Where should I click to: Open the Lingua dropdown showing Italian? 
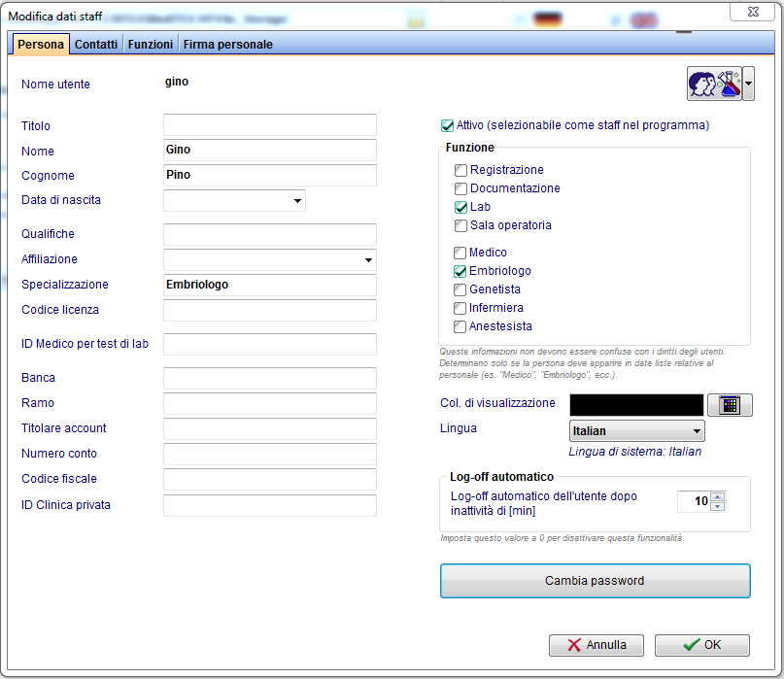click(637, 431)
